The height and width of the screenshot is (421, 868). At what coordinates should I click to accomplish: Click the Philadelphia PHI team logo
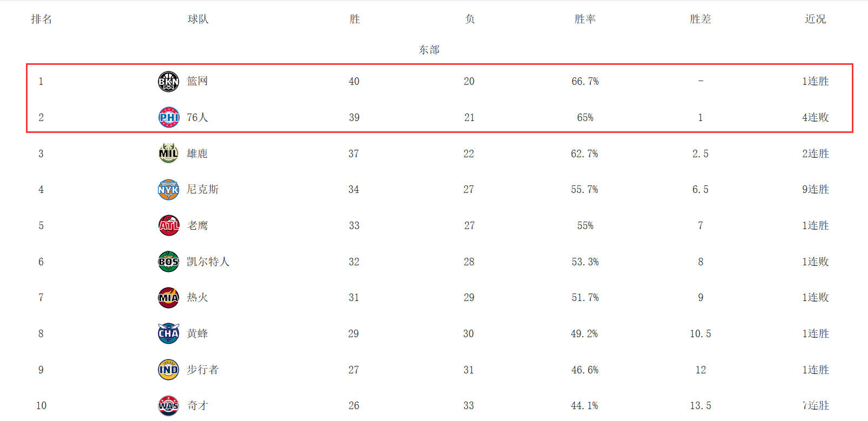coord(169,117)
